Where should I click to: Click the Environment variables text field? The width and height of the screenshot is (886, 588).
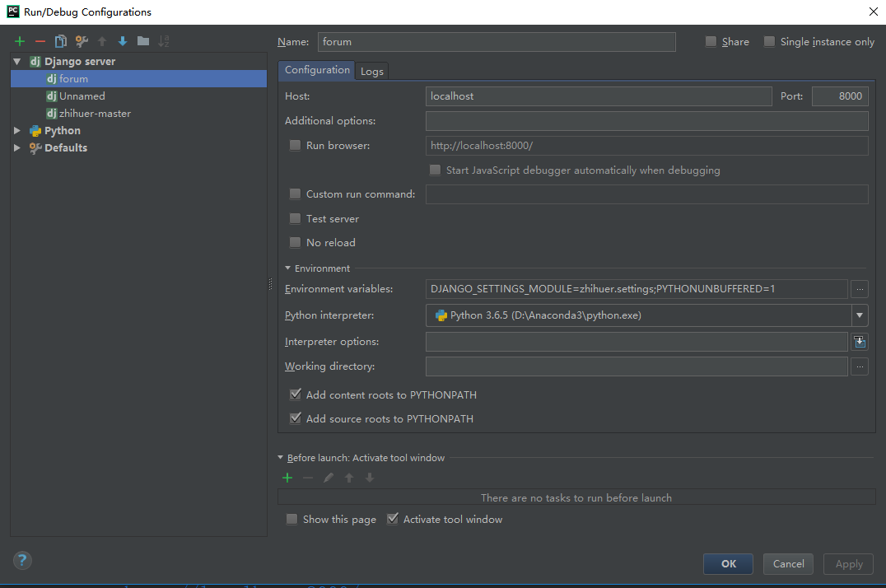(637, 289)
